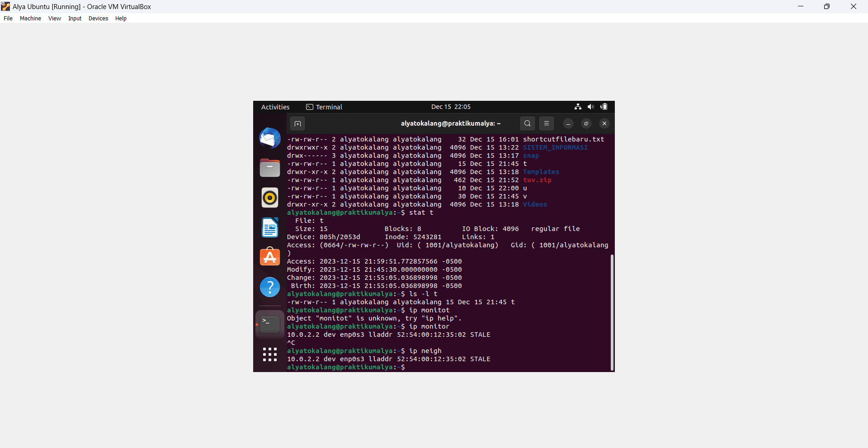The width and height of the screenshot is (868, 448).
Task: Click the 'regular file' text
Action: click(556, 229)
